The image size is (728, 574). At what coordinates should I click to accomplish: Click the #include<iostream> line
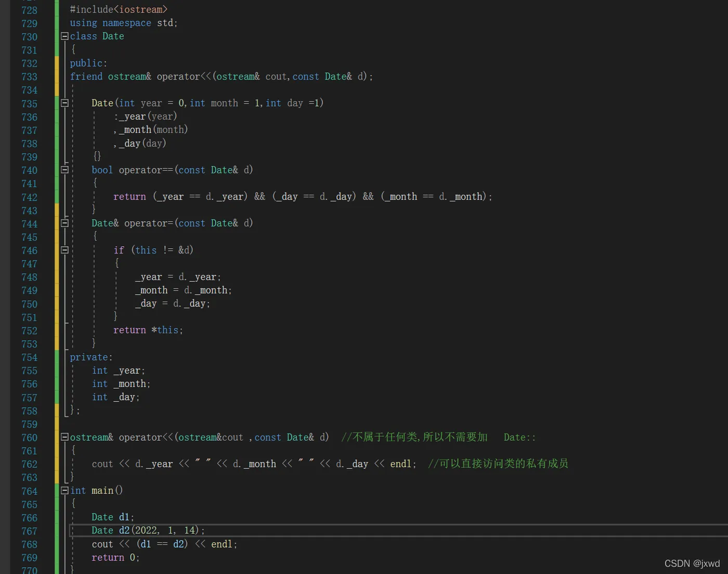119,9
